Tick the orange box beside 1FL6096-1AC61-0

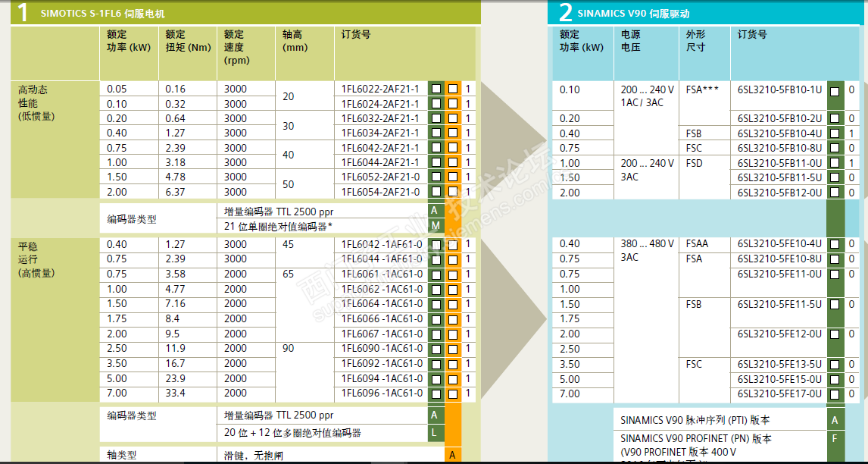pyautogui.click(x=453, y=393)
